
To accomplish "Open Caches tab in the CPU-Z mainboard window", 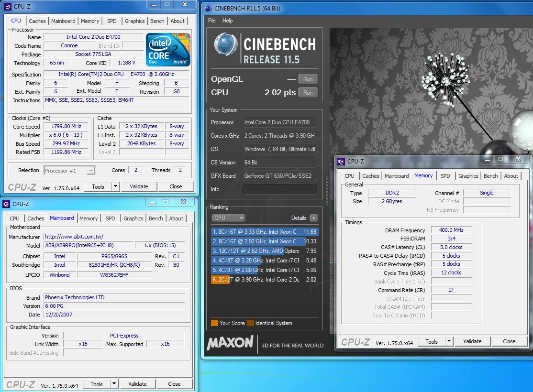I will [x=36, y=218].
